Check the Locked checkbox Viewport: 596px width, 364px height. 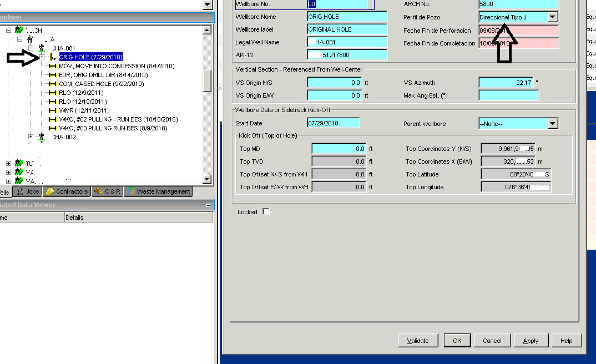click(266, 211)
